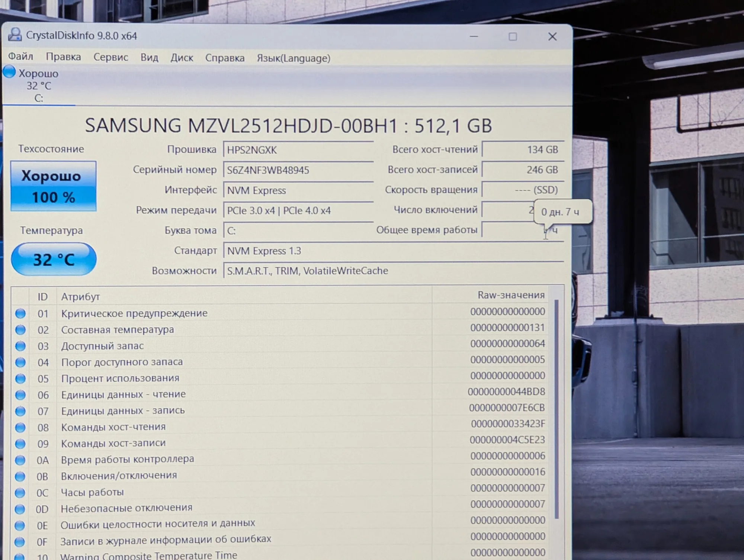Click the 246 GB host writes value
The width and height of the screenshot is (744, 560).
click(523, 170)
